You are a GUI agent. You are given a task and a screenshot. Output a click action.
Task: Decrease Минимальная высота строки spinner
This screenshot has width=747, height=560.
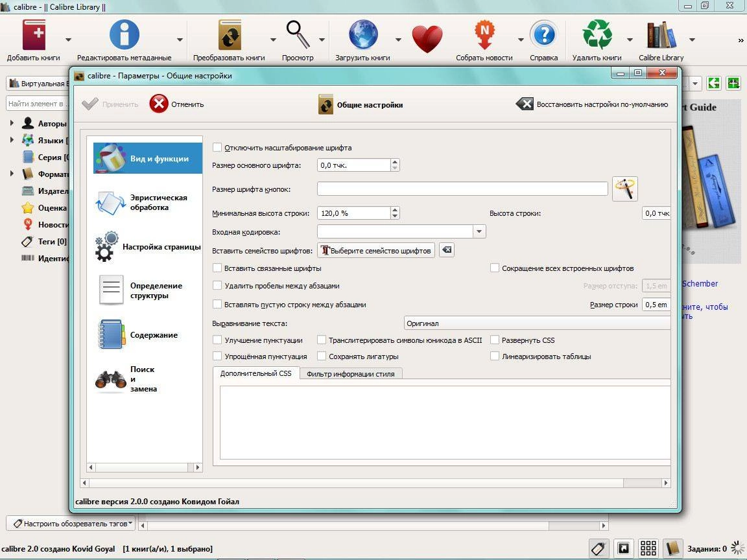point(394,216)
